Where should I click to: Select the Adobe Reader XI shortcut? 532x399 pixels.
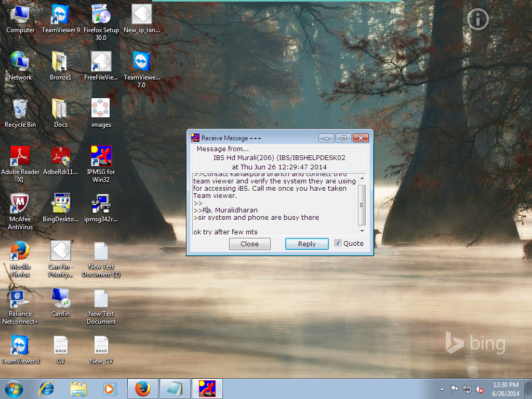pyautogui.click(x=20, y=164)
